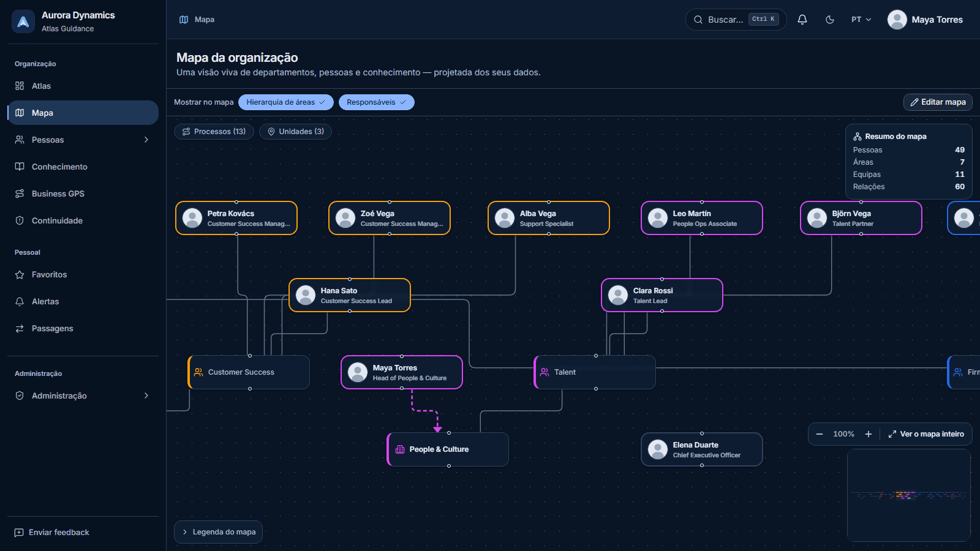Click the Pessoas people icon in sidebar
980x551 pixels.
(20, 140)
